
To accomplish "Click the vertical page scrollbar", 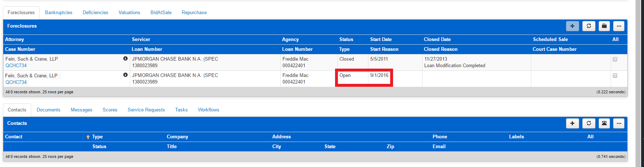I will (x=638, y=83).
